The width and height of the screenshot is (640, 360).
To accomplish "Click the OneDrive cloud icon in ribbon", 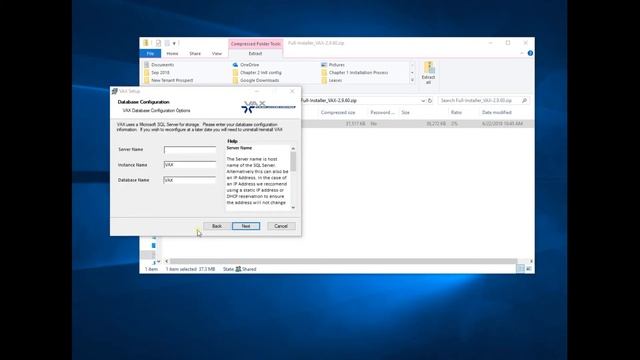I will pyautogui.click(x=235, y=65).
